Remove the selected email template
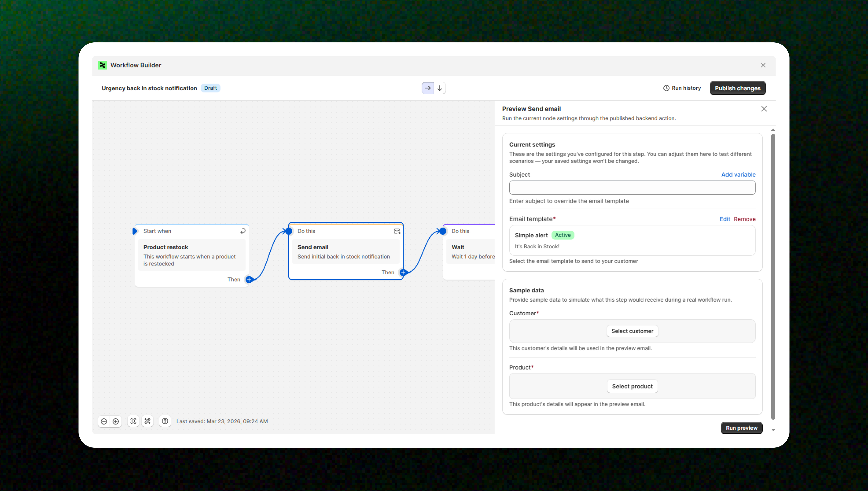This screenshot has width=868, height=491. click(x=744, y=219)
